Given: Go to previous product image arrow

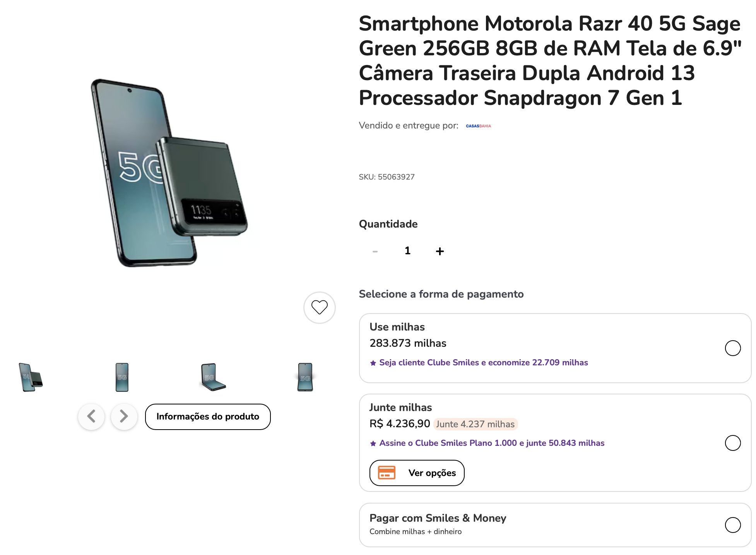Looking at the screenshot, I should (x=91, y=416).
